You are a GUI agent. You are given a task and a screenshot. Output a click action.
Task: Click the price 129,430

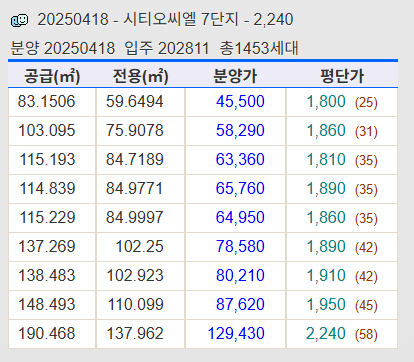(x=236, y=333)
